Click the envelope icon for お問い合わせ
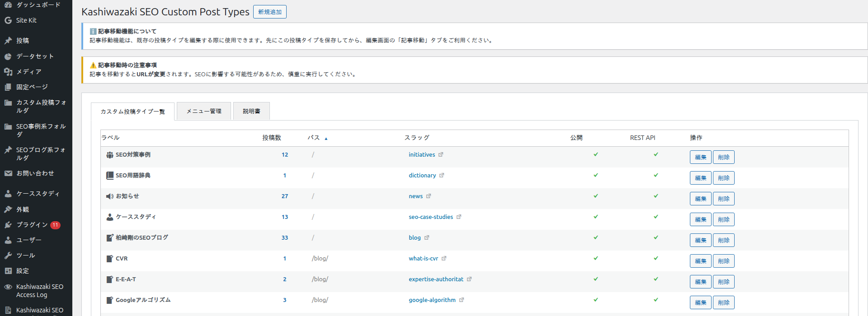868x316 pixels. coord(8,173)
